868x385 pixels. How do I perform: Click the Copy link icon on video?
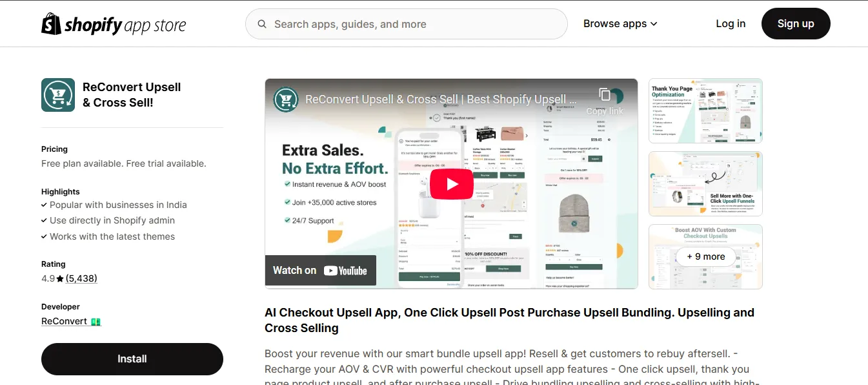point(605,94)
